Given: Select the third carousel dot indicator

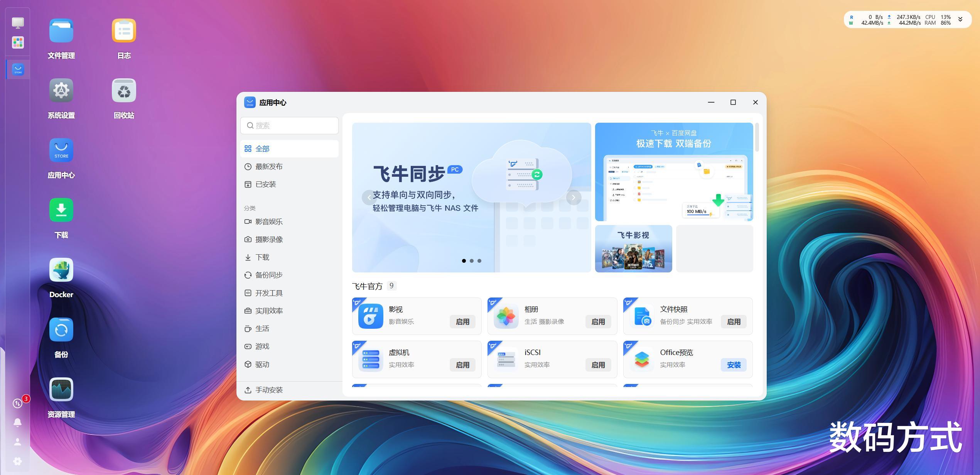Looking at the screenshot, I should tap(479, 261).
